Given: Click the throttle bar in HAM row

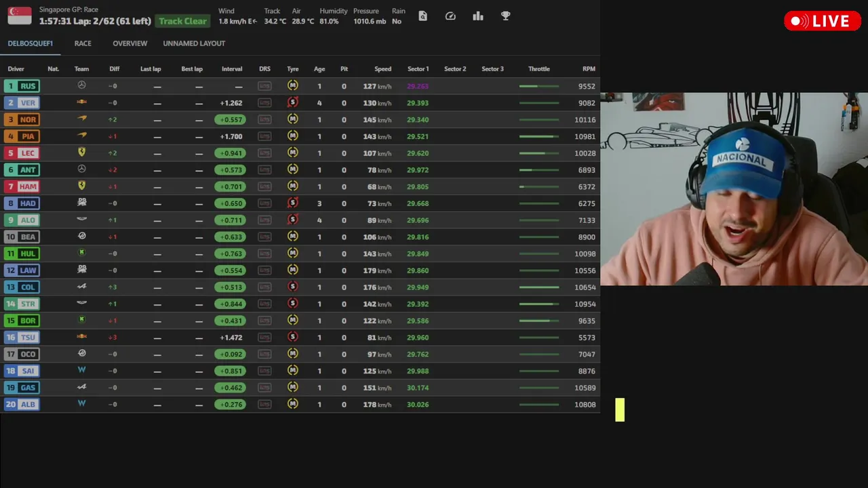Looking at the screenshot, I should pyautogui.click(x=539, y=186).
